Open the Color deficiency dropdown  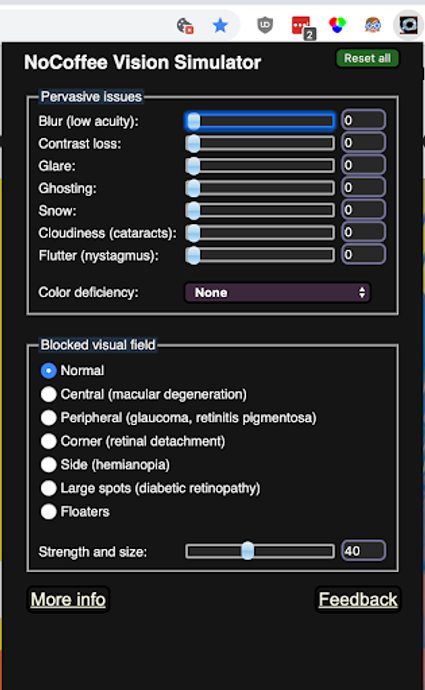278,293
